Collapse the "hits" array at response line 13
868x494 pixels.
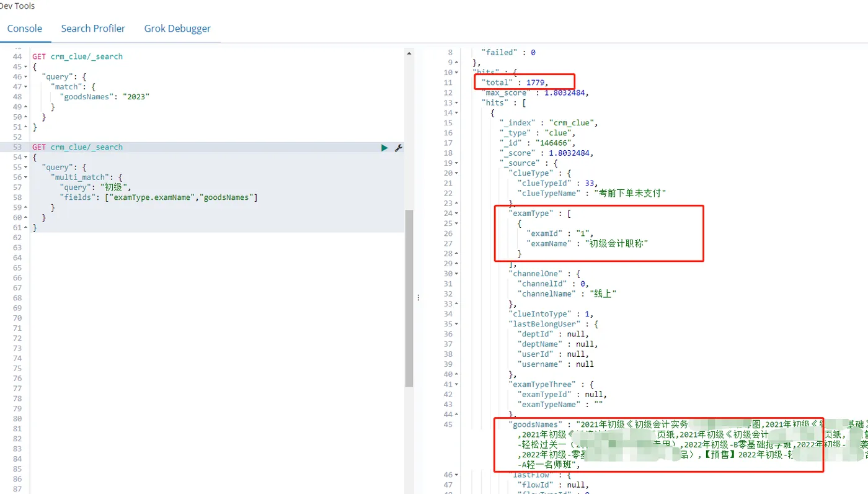coord(457,103)
